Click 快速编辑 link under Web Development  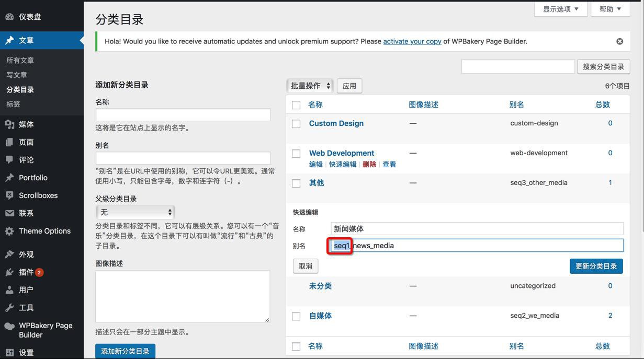(343, 164)
